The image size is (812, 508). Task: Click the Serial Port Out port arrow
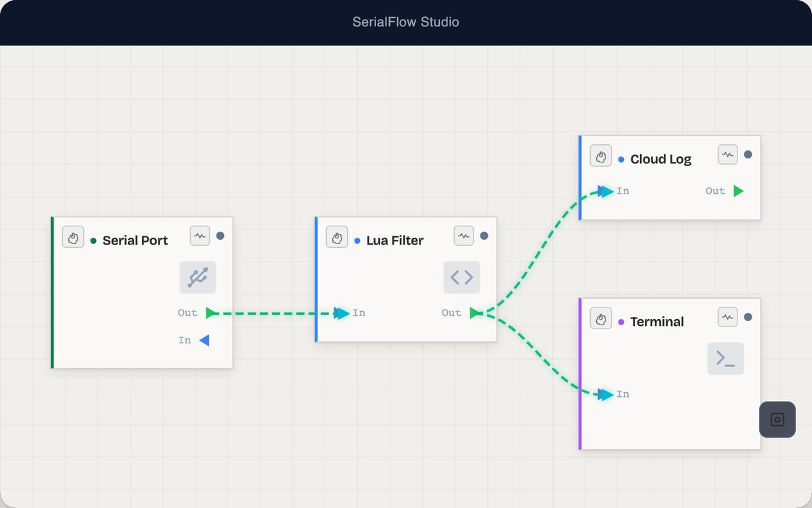[210, 313]
